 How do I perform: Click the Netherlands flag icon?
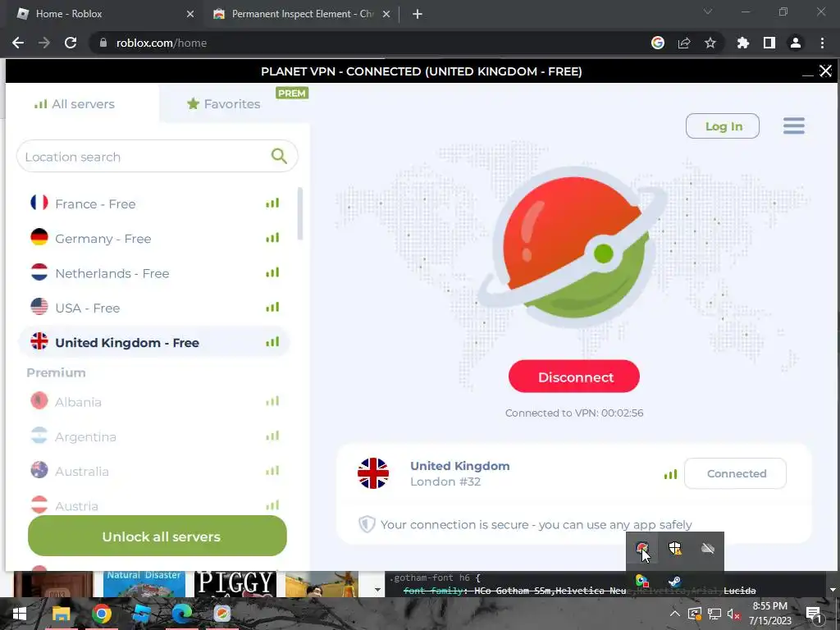[39, 272]
